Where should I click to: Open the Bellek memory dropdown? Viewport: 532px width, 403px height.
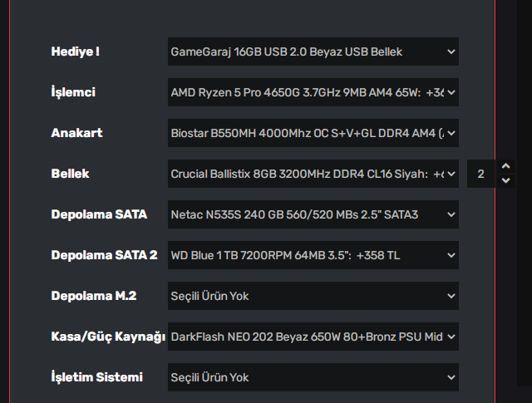coord(313,174)
